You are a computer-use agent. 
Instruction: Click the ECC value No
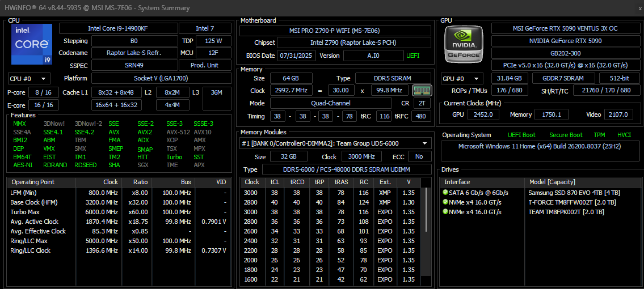(419, 156)
